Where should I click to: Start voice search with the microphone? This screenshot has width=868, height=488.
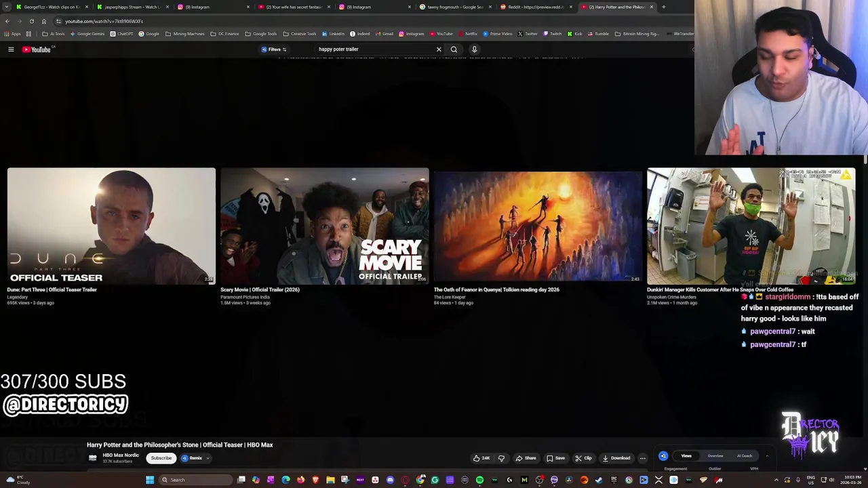coord(474,49)
